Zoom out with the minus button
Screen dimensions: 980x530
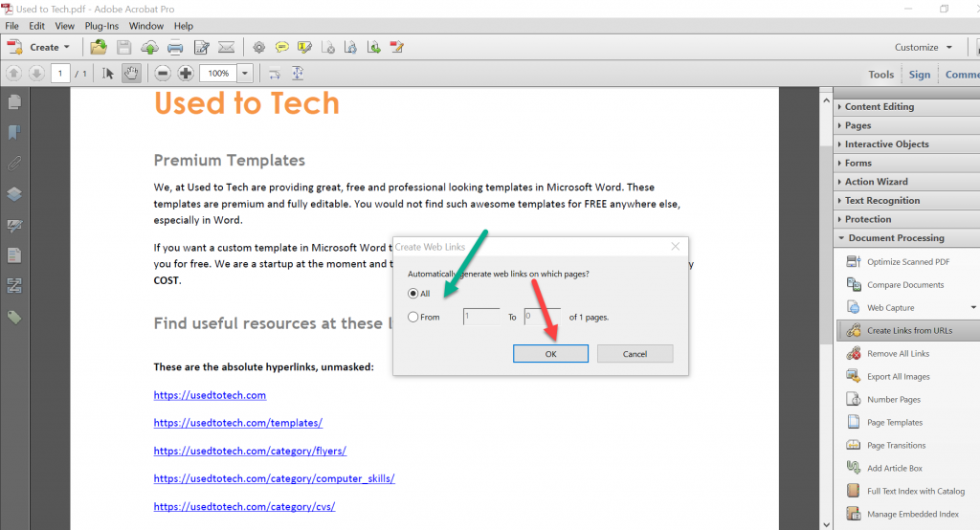click(163, 73)
